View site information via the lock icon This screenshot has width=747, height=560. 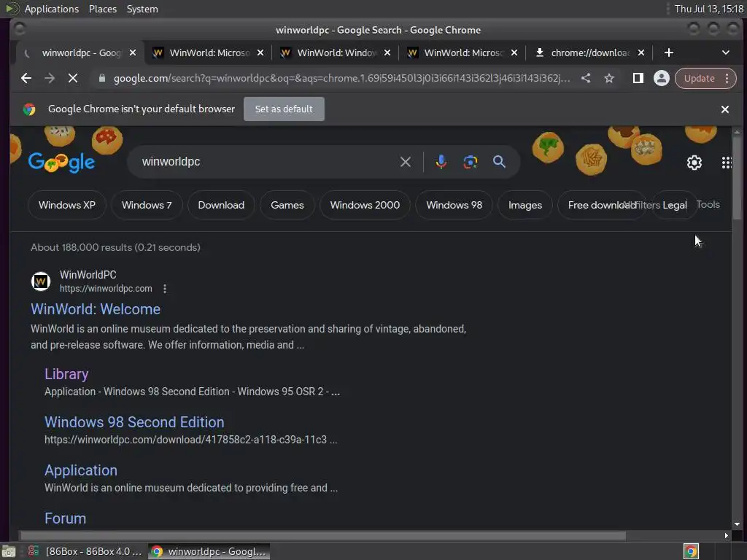[101, 78]
